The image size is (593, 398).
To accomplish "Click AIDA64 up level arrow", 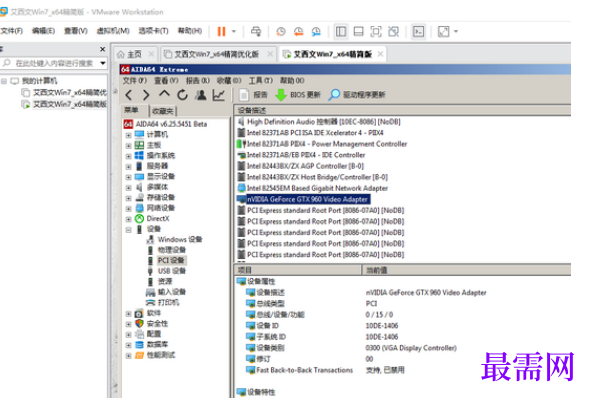I will pos(164,94).
